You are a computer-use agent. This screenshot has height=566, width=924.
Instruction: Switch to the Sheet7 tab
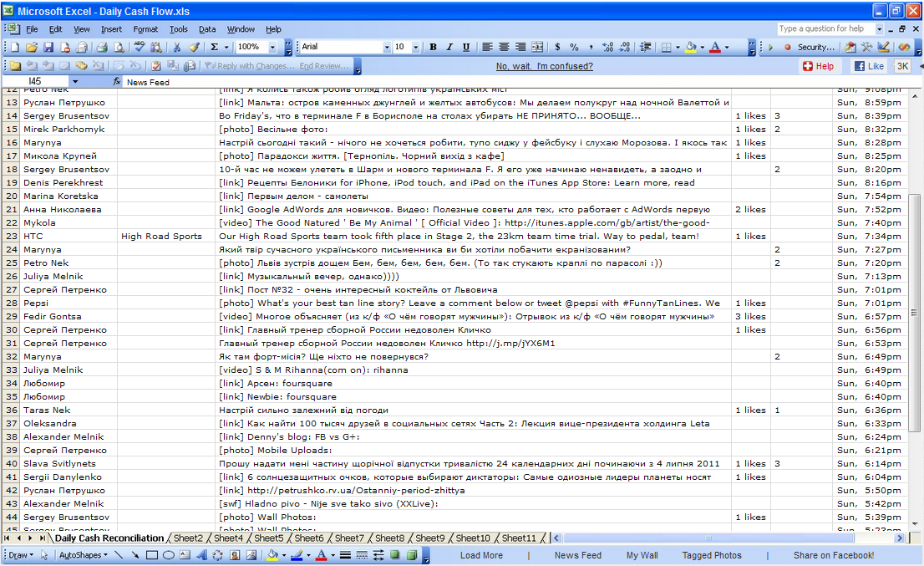click(349, 538)
